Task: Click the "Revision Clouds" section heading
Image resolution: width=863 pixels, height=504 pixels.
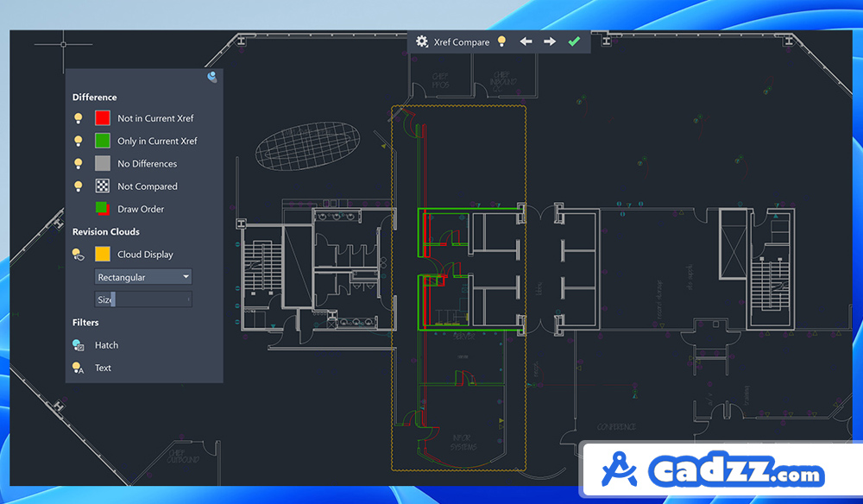Action: [105, 231]
